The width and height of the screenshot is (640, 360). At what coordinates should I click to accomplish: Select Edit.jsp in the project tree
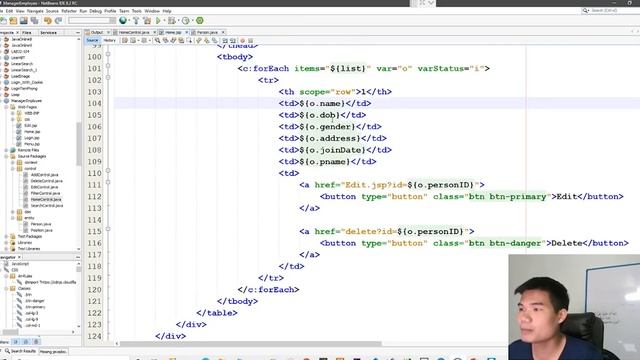pyautogui.click(x=31, y=126)
